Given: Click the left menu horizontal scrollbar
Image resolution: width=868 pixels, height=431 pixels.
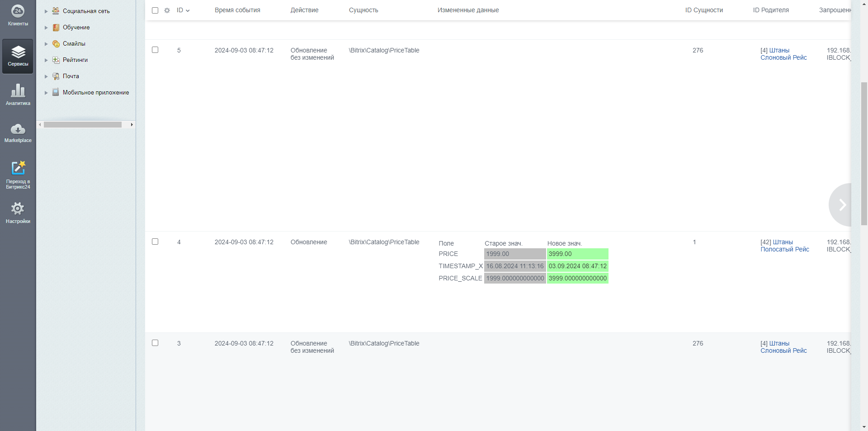Looking at the screenshot, I should pos(83,124).
